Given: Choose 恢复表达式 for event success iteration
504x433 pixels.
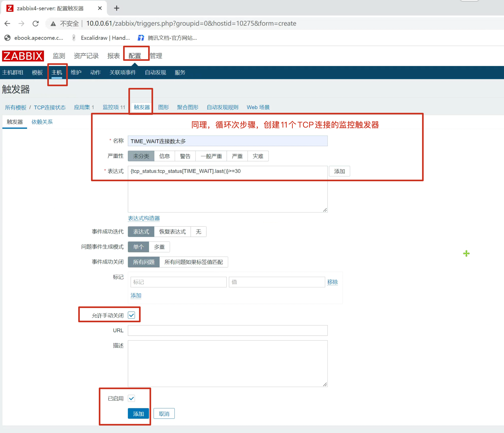Looking at the screenshot, I should point(172,232).
